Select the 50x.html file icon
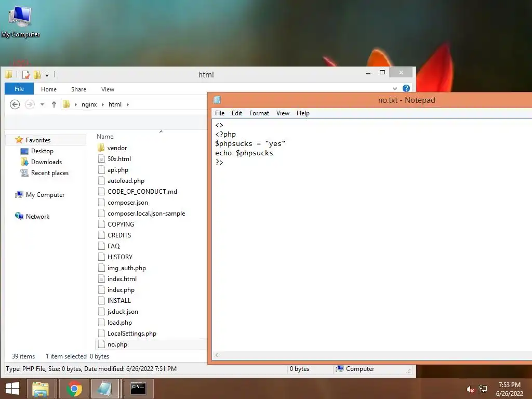532x399 pixels. (x=101, y=159)
